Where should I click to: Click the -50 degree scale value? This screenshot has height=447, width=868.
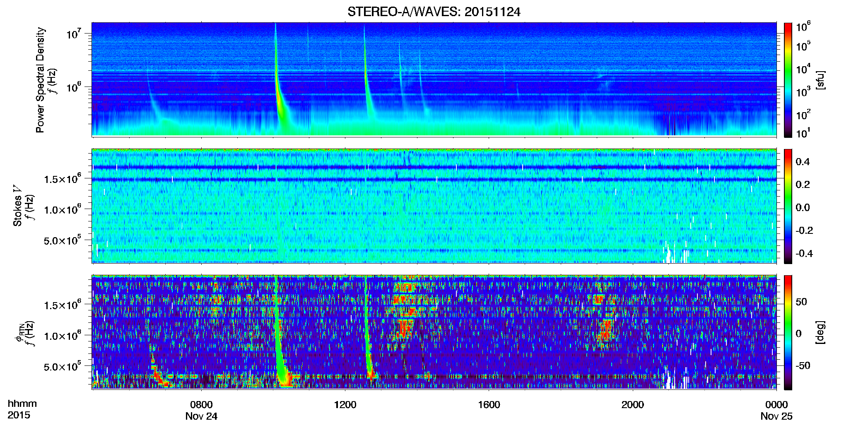[x=803, y=365]
